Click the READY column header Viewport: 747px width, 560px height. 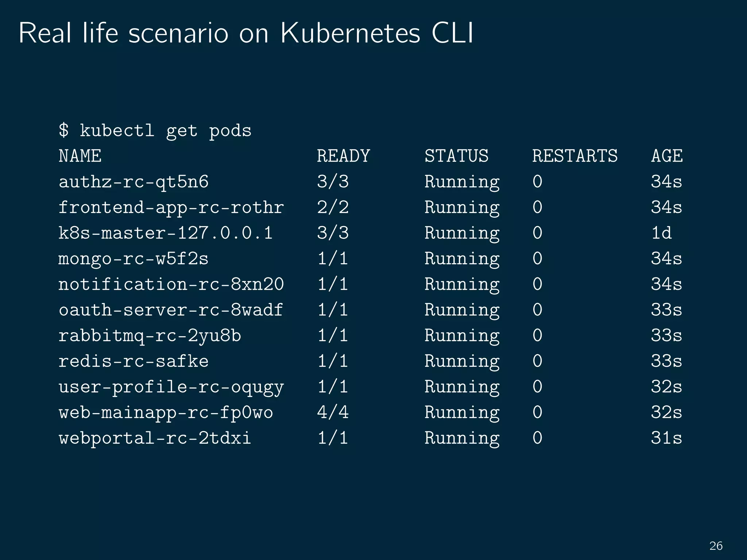[343, 156]
